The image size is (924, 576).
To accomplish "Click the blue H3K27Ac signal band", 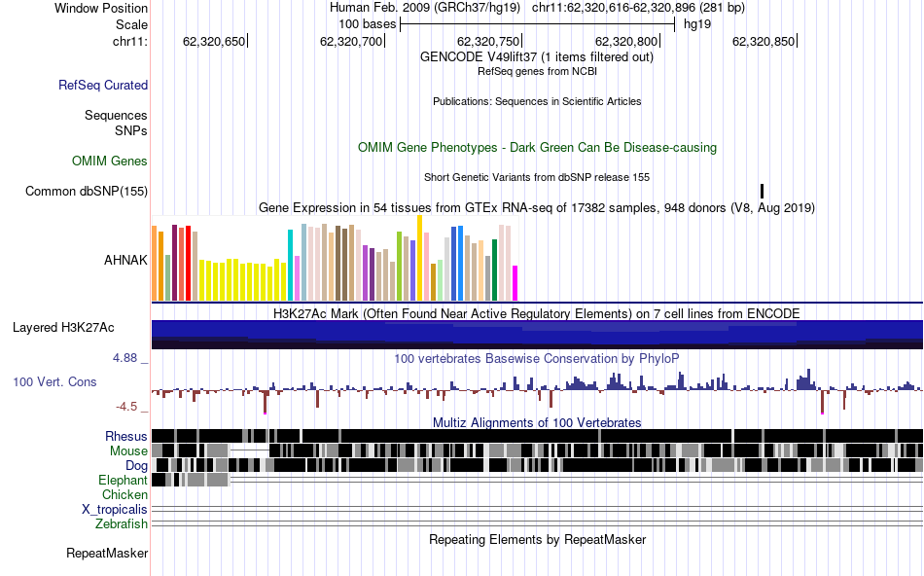I will pyautogui.click(x=537, y=335).
